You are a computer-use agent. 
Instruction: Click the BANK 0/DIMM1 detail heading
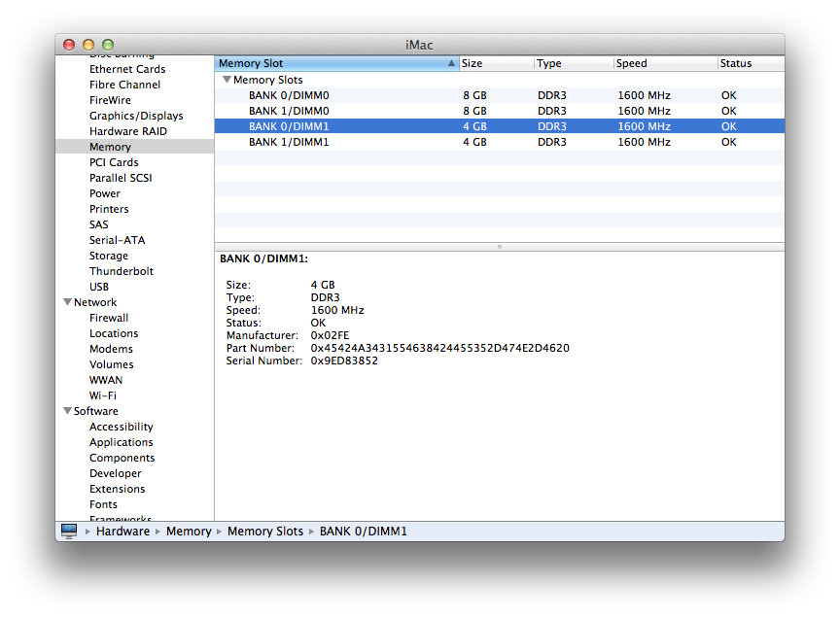pyautogui.click(x=263, y=258)
